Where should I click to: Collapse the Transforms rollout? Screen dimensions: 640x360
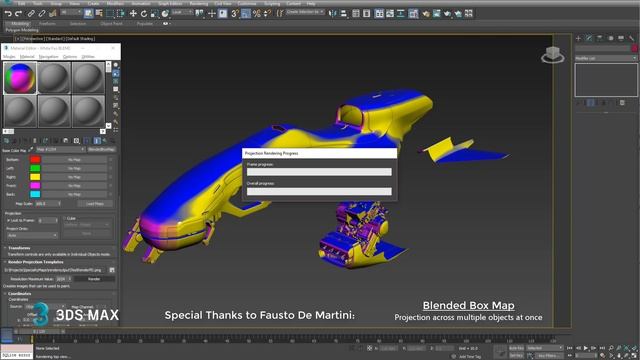click(x=19, y=248)
